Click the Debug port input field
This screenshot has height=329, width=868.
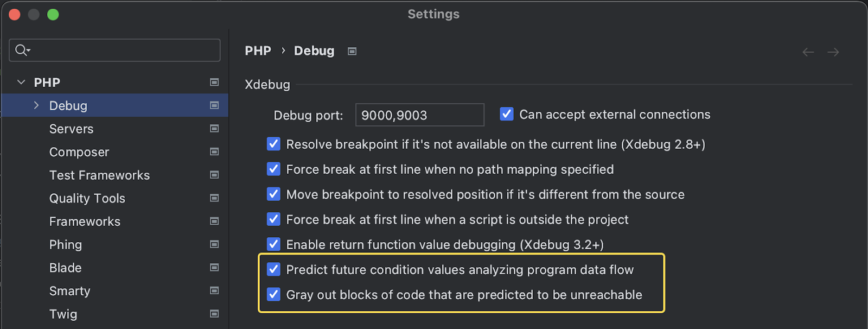point(419,115)
